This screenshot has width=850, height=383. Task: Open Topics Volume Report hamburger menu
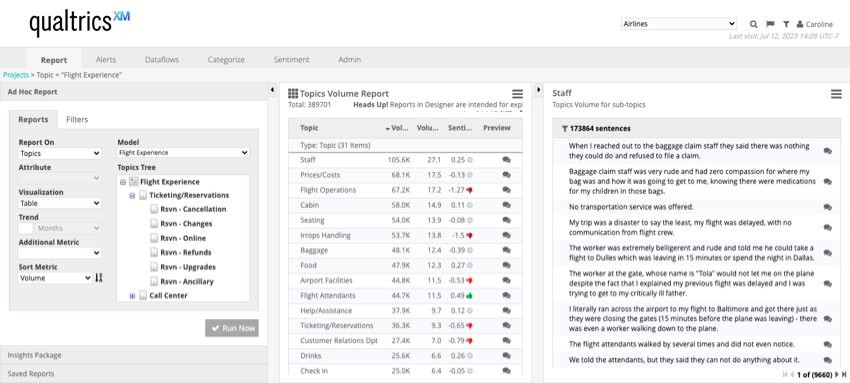[518, 94]
